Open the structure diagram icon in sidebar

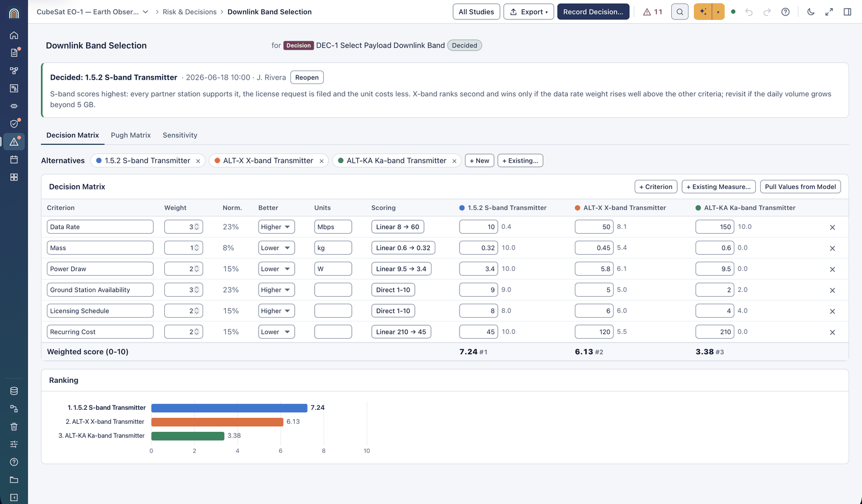coord(14,71)
